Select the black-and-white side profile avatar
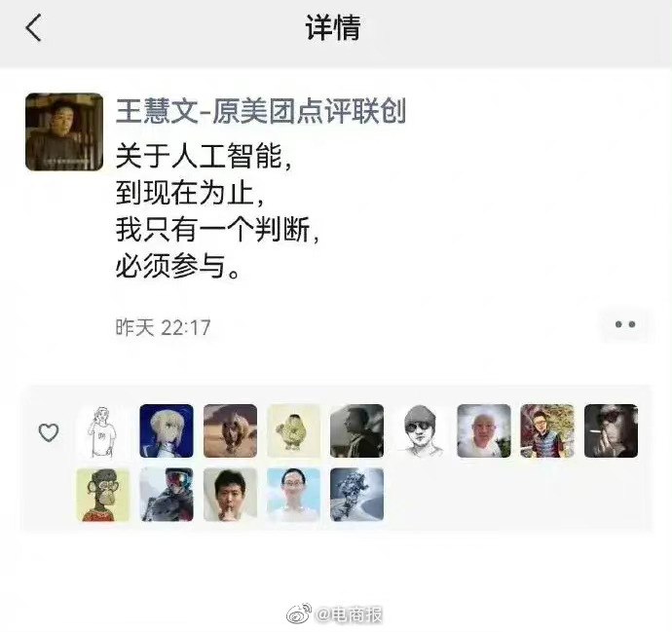This screenshot has width=672, height=632. (x=357, y=431)
